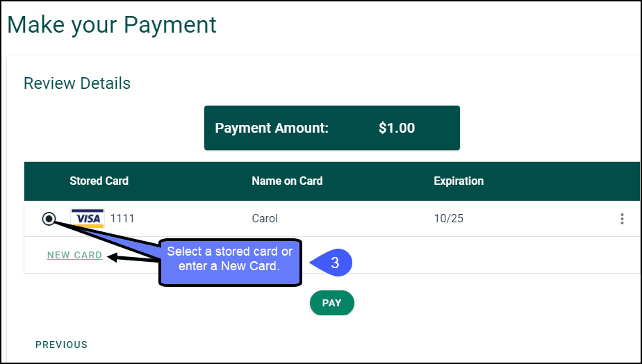Image resolution: width=642 pixels, height=364 pixels.
Task: Select the stored Visa card radio button
Action: coord(49,219)
